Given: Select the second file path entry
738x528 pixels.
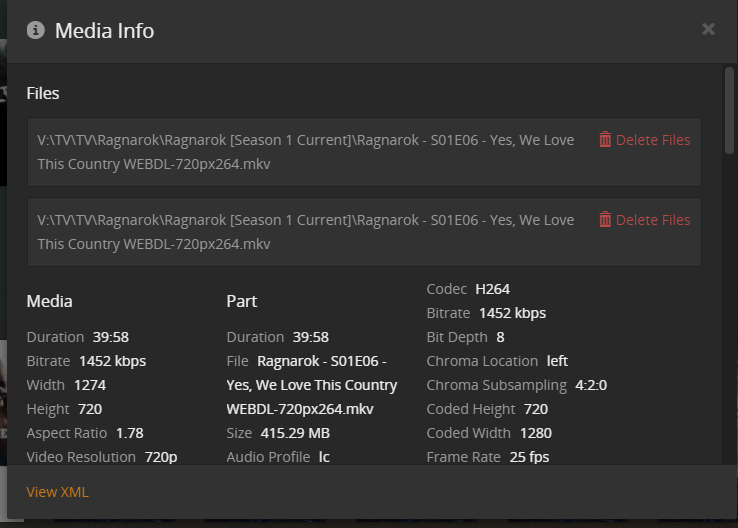Looking at the screenshot, I should 305,232.
